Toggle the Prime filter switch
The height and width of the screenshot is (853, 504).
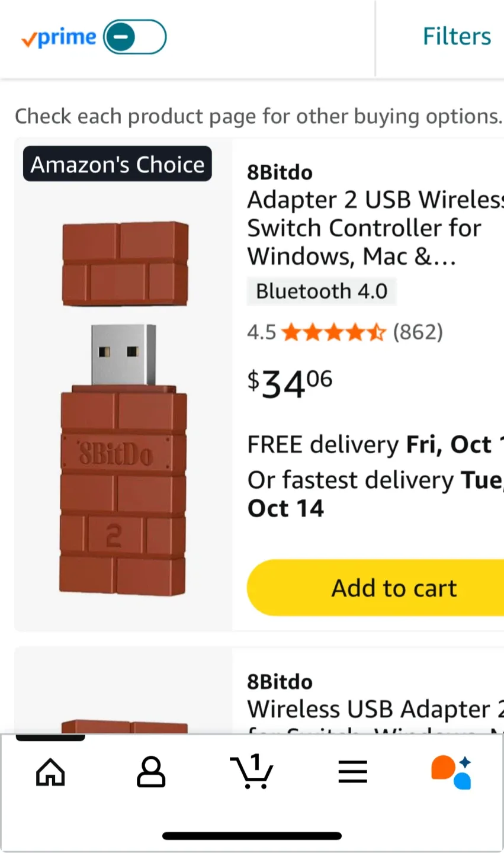135,37
